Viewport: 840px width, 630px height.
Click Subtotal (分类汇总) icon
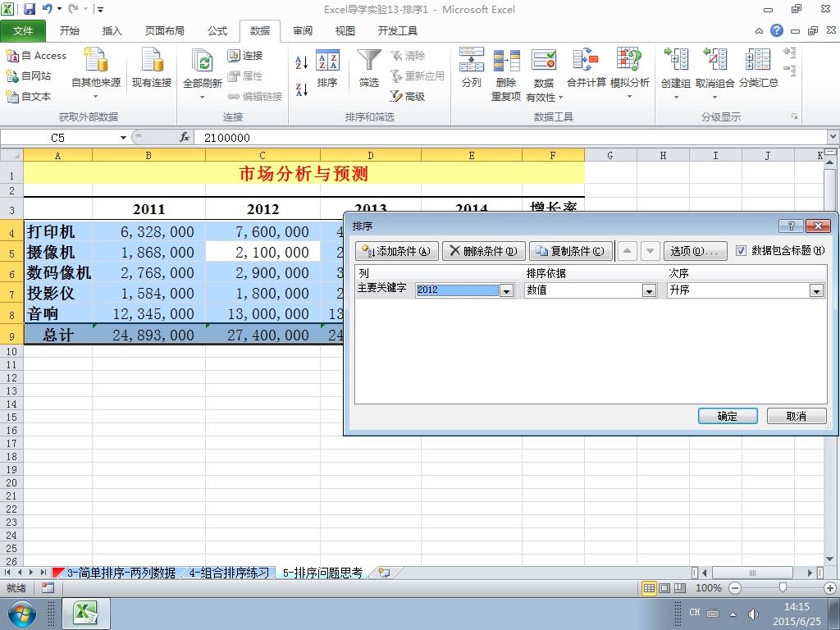(x=759, y=67)
